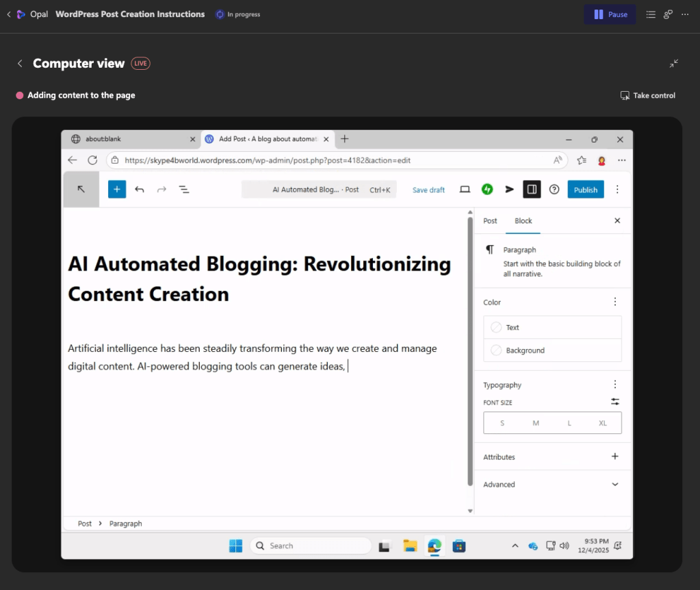Close the block settings sidebar panel
Screen dimensions: 700x590
click(x=617, y=221)
